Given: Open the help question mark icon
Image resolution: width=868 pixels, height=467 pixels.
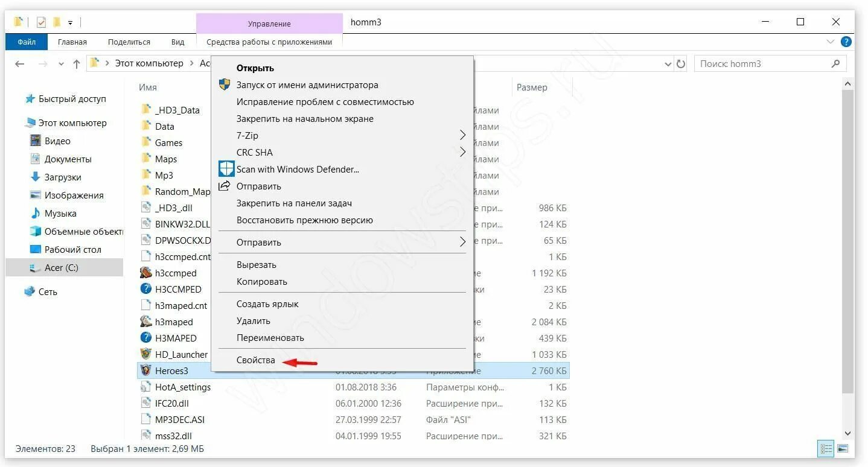Looking at the screenshot, I should [846, 42].
